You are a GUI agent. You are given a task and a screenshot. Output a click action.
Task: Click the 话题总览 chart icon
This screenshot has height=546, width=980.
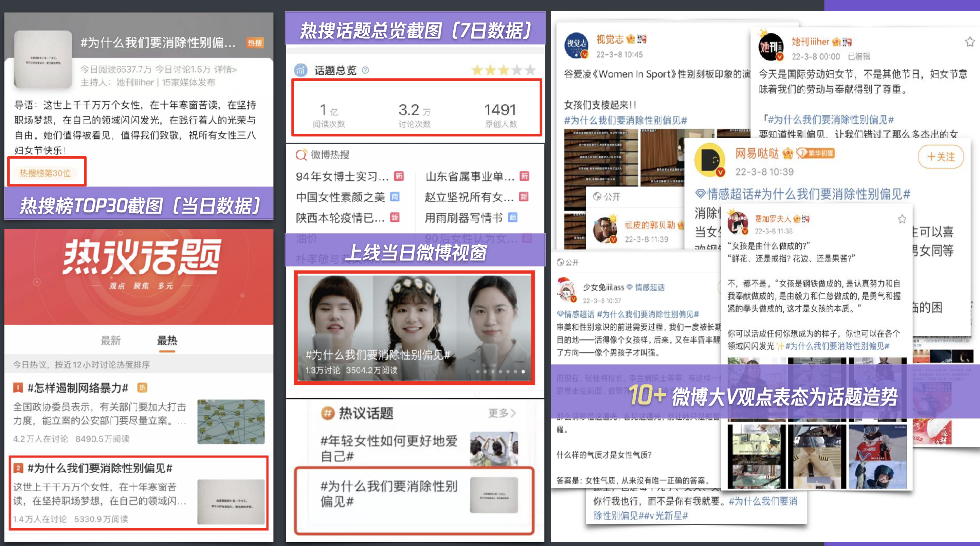pyautogui.click(x=301, y=70)
